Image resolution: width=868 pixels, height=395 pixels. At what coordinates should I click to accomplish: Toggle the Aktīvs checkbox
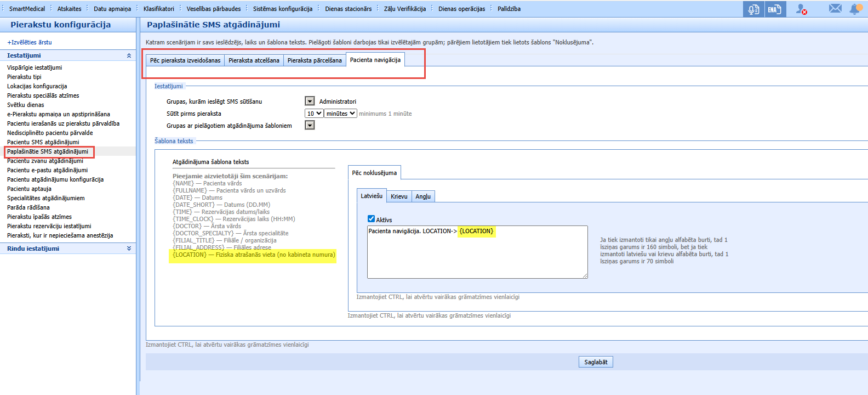tap(371, 219)
